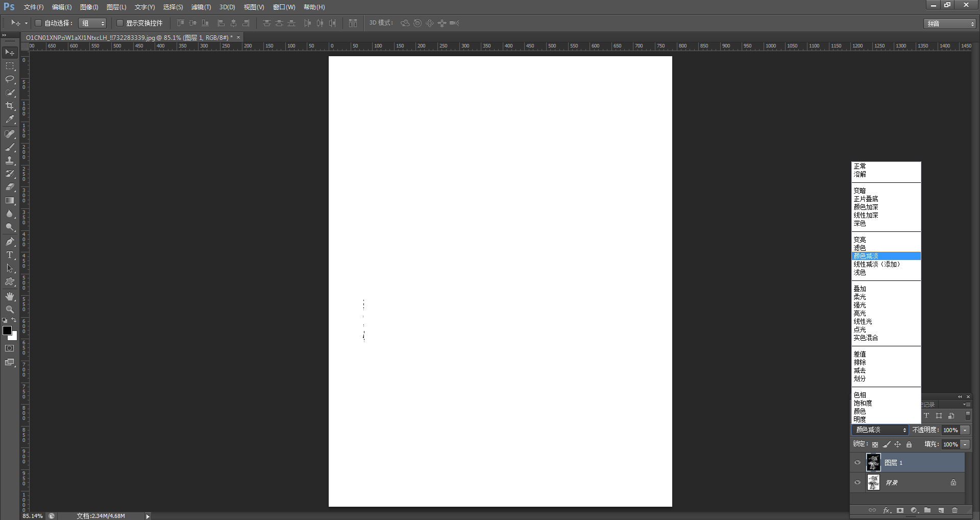Choose 正常 blend mode
Screen dimensions: 980x520
pos(886,166)
